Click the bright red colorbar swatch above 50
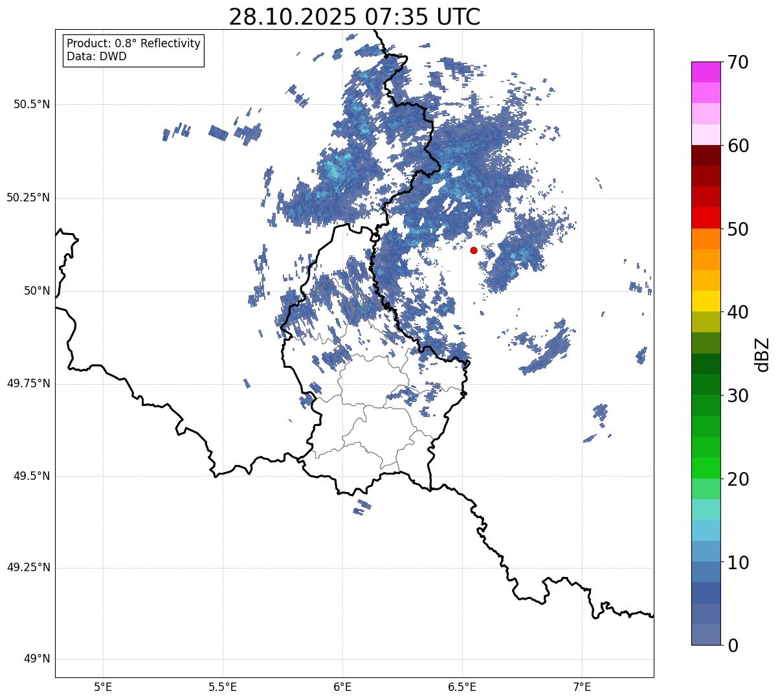 (706, 218)
